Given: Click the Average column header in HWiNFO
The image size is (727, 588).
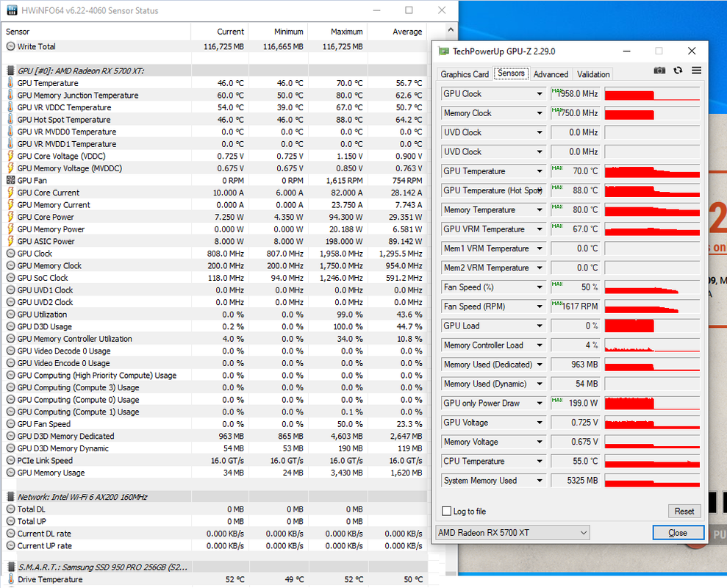Looking at the screenshot, I should click(x=398, y=32).
